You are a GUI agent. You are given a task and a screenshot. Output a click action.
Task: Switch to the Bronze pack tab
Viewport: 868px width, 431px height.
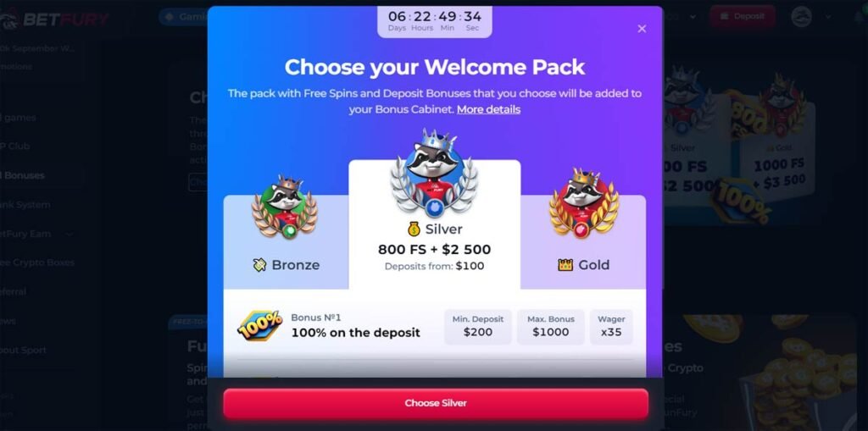pyautogui.click(x=286, y=242)
